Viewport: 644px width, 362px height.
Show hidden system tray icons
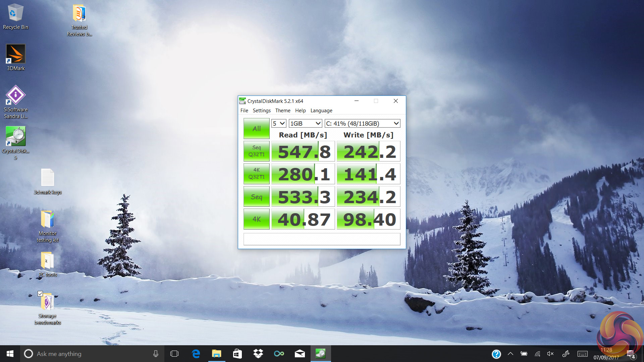[x=511, y=354]
